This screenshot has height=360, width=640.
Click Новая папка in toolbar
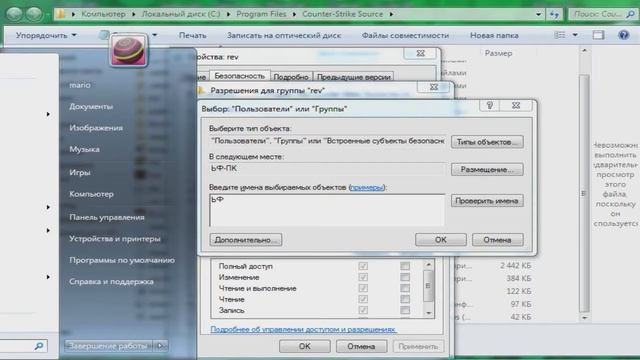494,36
